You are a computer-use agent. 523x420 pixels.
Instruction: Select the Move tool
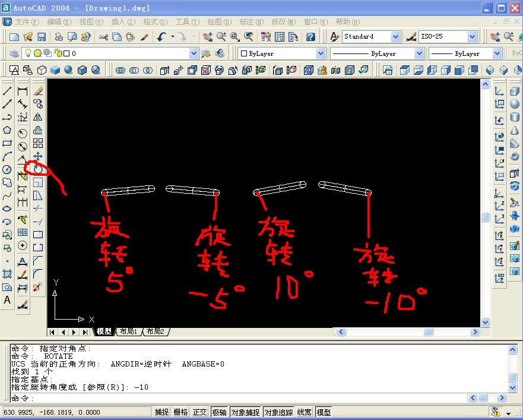click(38, 156)
